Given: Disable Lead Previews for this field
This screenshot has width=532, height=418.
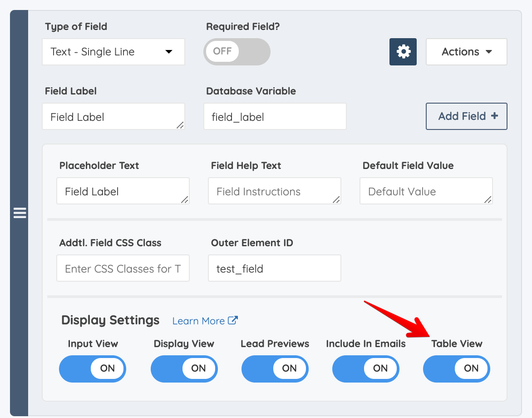Looking at the screenshot, I should (275, 368).
